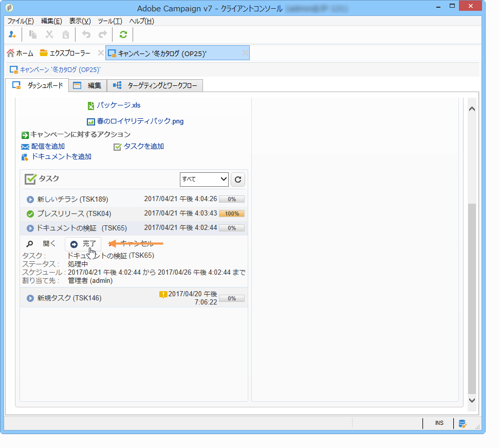Screen dimensions: 499x448
Task: Click the 0% progress bar of 新しいチラシ (TSK189)
Action: click(x=232, y=200)
